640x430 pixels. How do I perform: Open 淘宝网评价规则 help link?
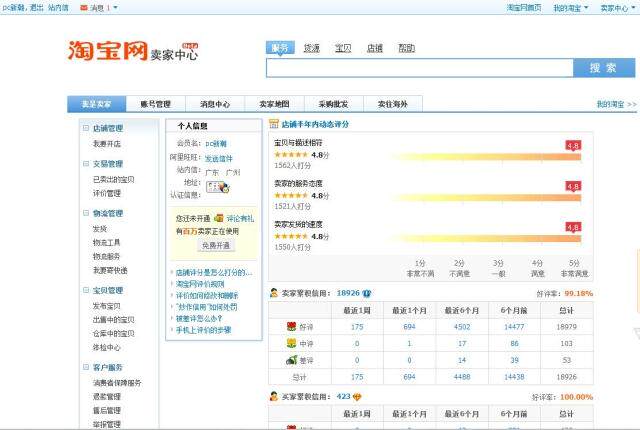[x=200, y=284]
